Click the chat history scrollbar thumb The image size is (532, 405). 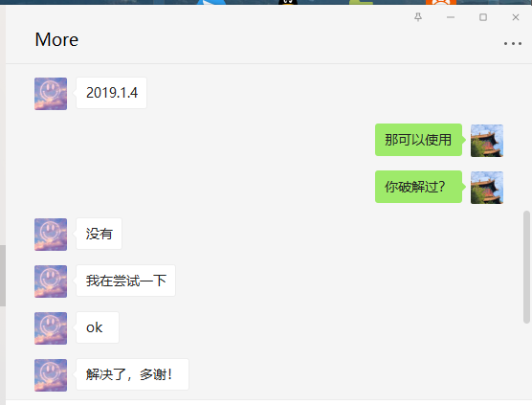tap(526, 267)
